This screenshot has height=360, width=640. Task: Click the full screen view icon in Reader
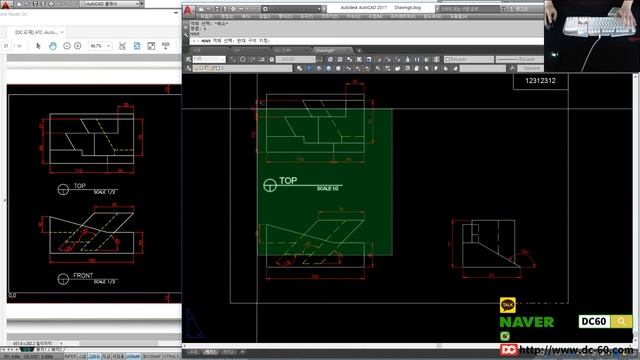pyautogui.click(x=151, y=46)
